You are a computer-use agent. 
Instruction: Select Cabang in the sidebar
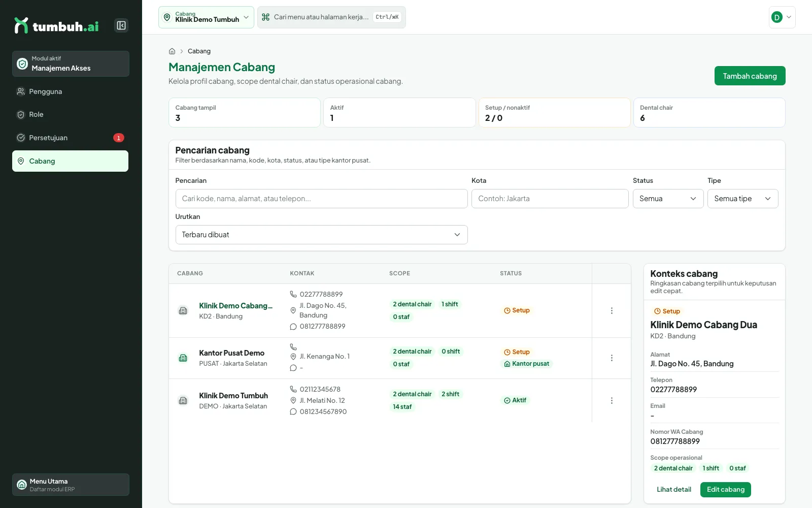(x=70, y=161)
